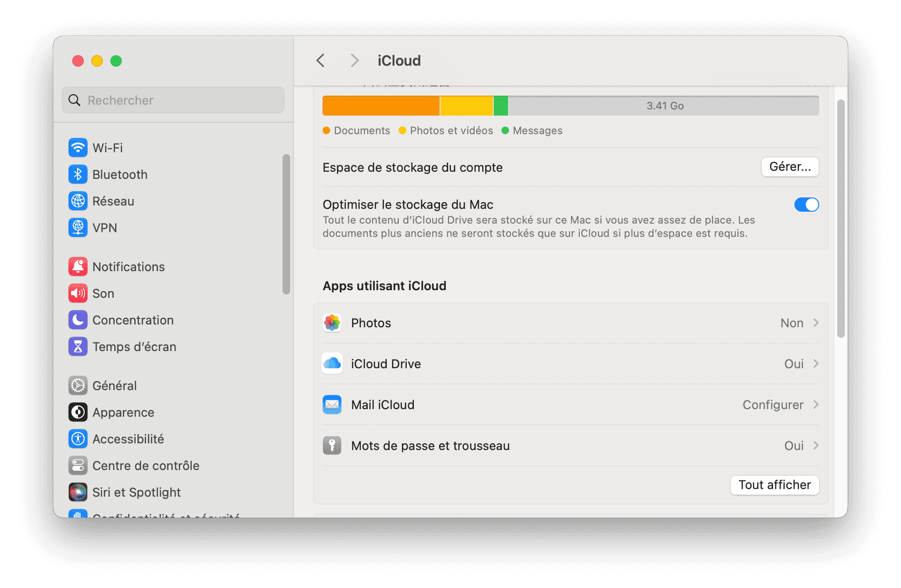
Task: Click the iCloud Drive cloud icon
Action: [x=332, y=364]
